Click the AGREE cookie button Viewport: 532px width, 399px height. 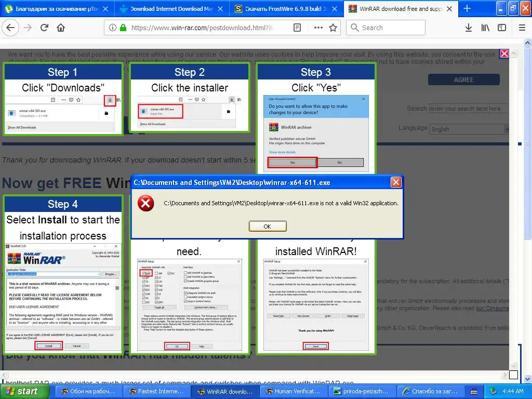[x=464, y=79]
